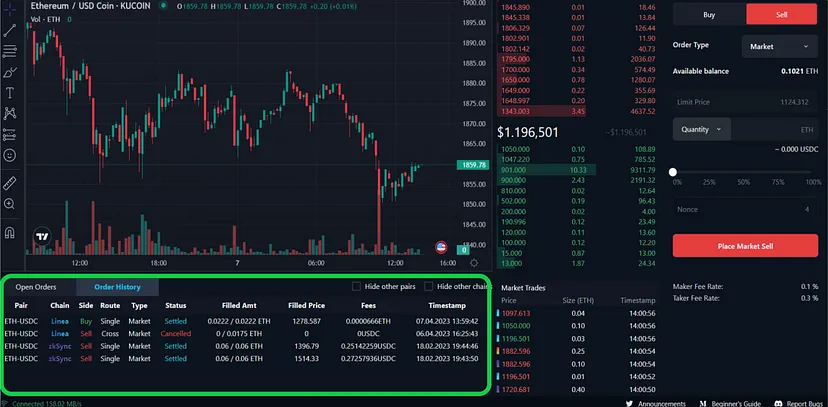Click the Timestamp header in order history
Image resolution: width=828 pixels, height=407 pixels.
[447, 306]
